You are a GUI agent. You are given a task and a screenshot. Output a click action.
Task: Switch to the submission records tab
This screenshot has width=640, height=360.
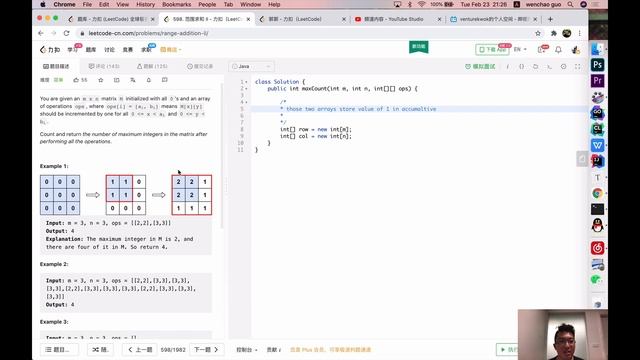200,66
